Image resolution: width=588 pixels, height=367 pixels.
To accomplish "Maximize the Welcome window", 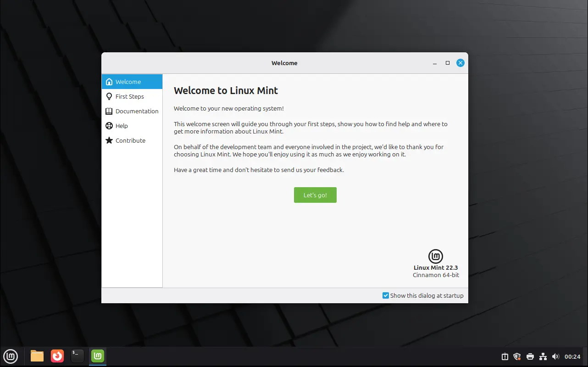I will click(448, 63).
